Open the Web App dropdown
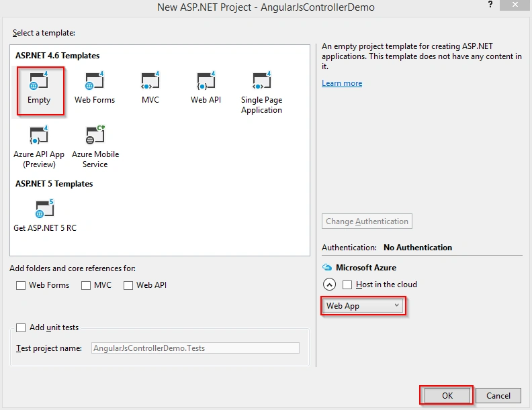Viewport: 532px width, 410px height. tap(362, 305)
